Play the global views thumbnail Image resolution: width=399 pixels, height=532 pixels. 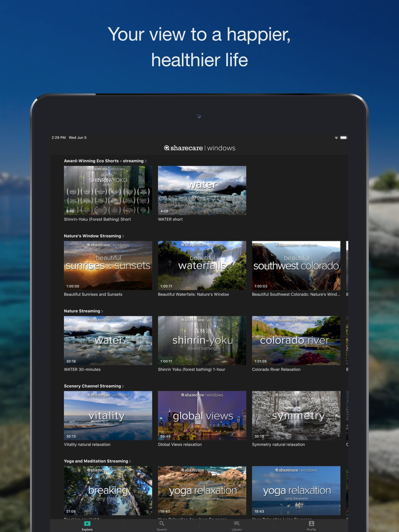202,416
